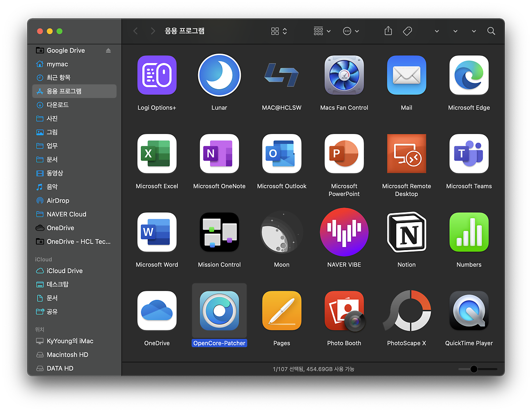The image size is (532, 412).
Task: Select the Microsoft Remote Desktop icon
Action: tap(407, 153)
